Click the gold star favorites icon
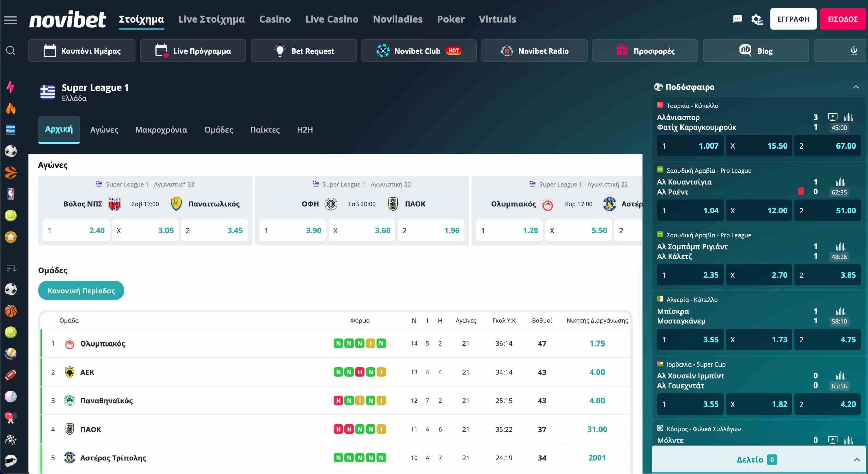868x474 pixels. click(x=11, y=237)
